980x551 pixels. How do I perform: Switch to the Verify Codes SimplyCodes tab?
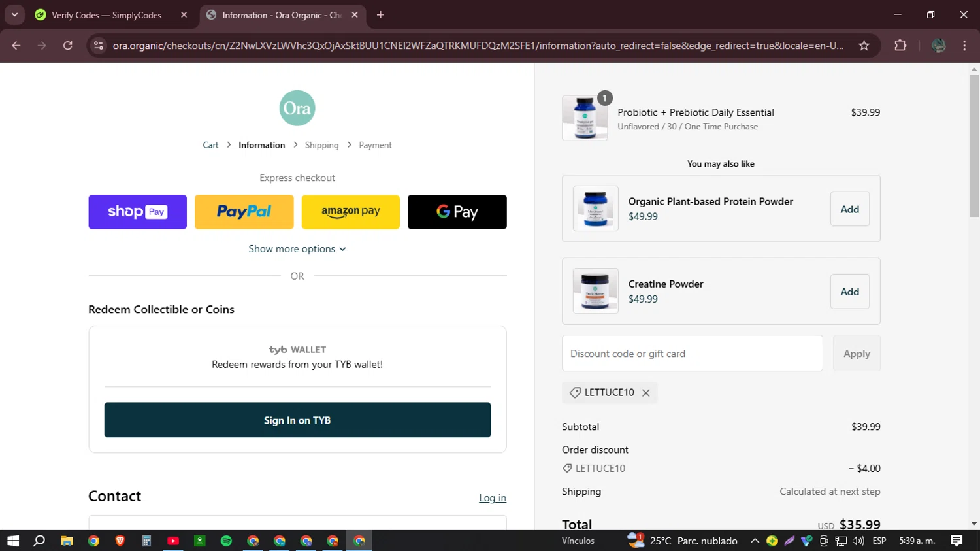106,15
